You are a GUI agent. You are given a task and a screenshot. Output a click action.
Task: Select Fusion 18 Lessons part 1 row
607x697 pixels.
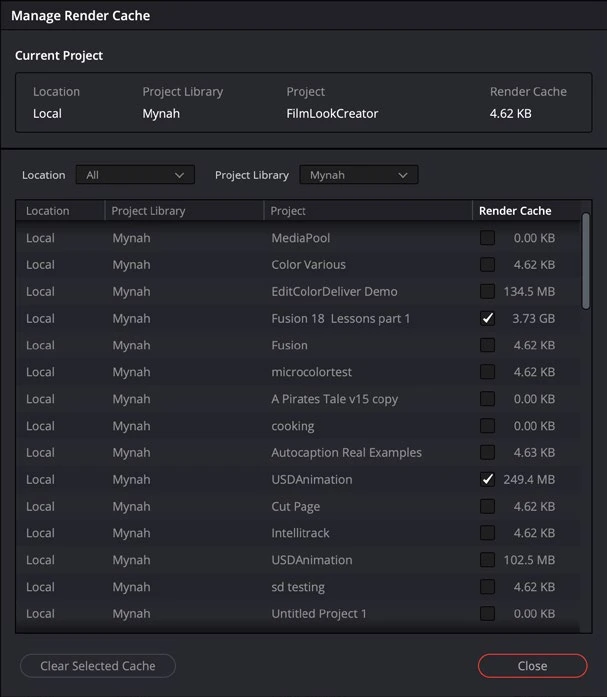tap(298, 318)
